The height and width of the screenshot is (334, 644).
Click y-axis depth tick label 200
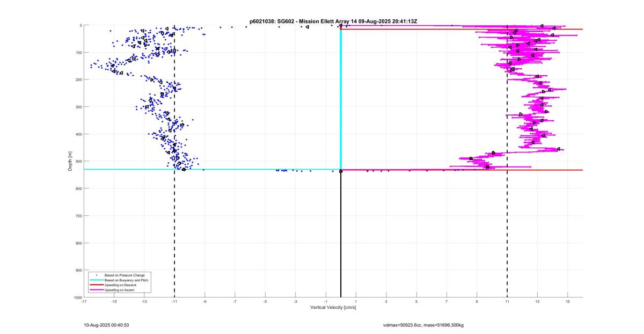(78, 79)
